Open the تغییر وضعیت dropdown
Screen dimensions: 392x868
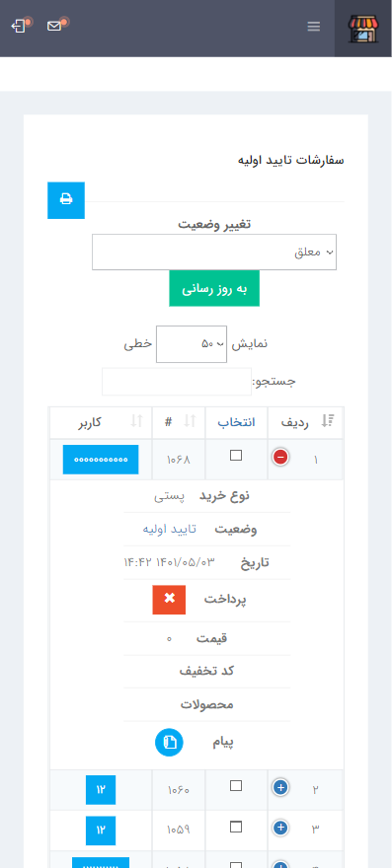pos(214,252)
